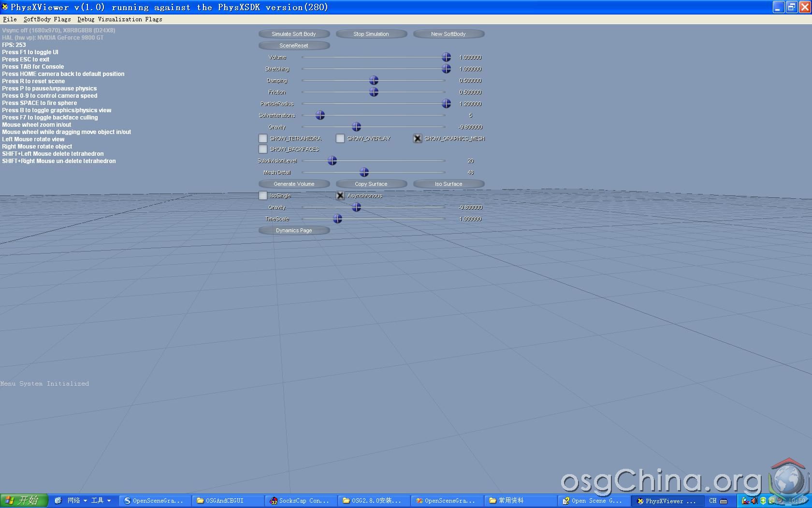This screenshot has width=812, height=508.
Task: Click the SceneReset button
Action: 294,45
